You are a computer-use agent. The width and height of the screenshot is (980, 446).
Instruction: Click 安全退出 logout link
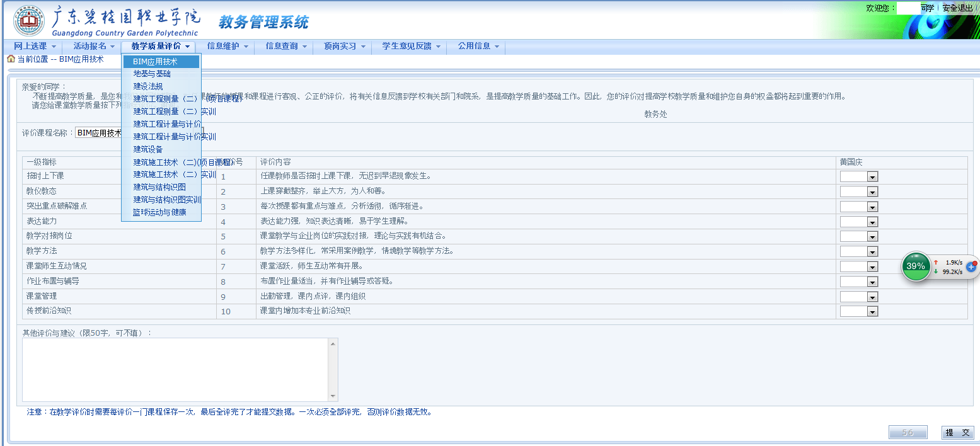coord(957,8)
